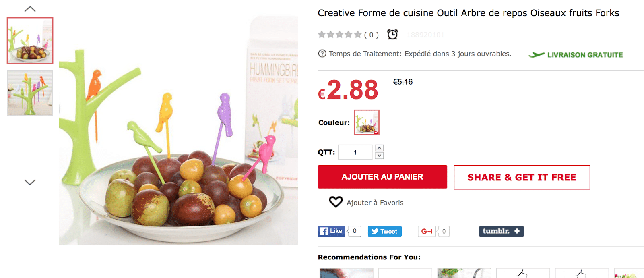Share via the Tweet button
Viewport: 644px width, 278px height.
click(384, 231)
